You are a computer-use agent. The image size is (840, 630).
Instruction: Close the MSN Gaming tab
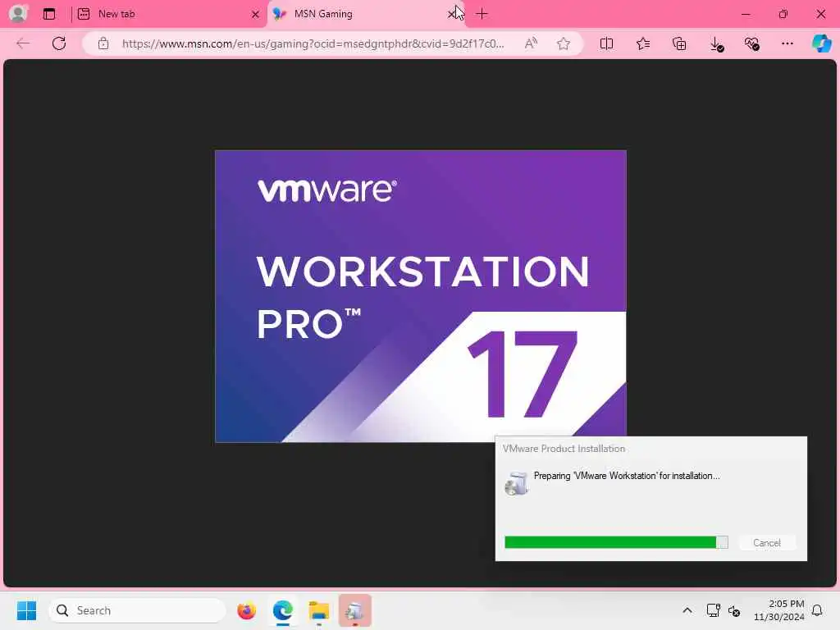click(x=452, y=14)
